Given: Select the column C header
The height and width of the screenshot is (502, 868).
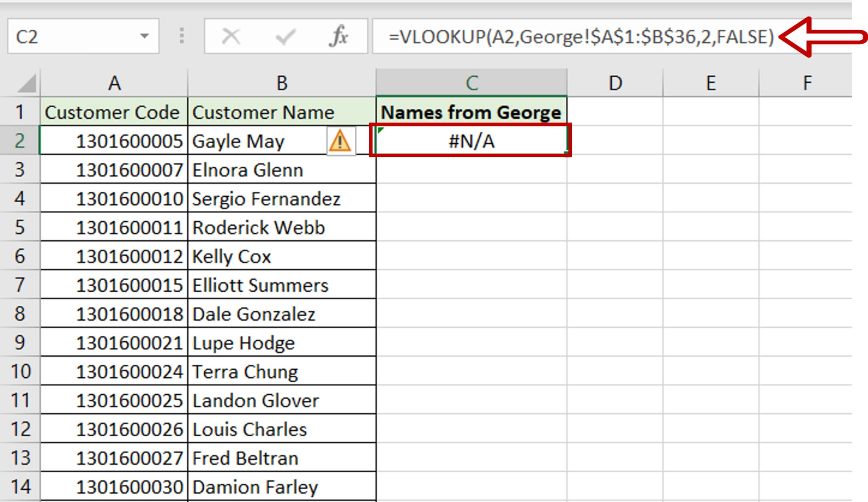Looking at the screenshot, I should (471, 83).
